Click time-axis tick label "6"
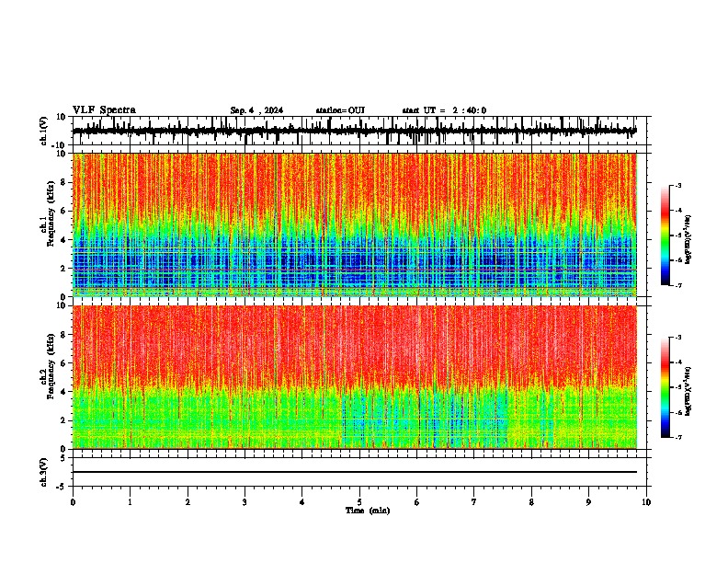Image resolution: width=728 pixels, height=563 pixels. click(417, 502)
